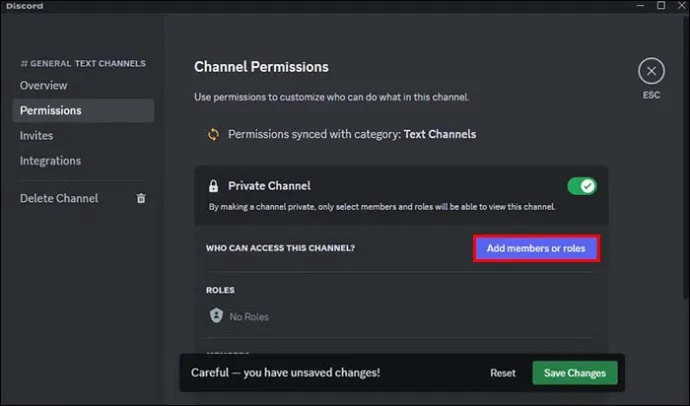Viewport: 690px width, 406px height.
Task: Open the Overview settings section
Action: click(x=44, y=85)
